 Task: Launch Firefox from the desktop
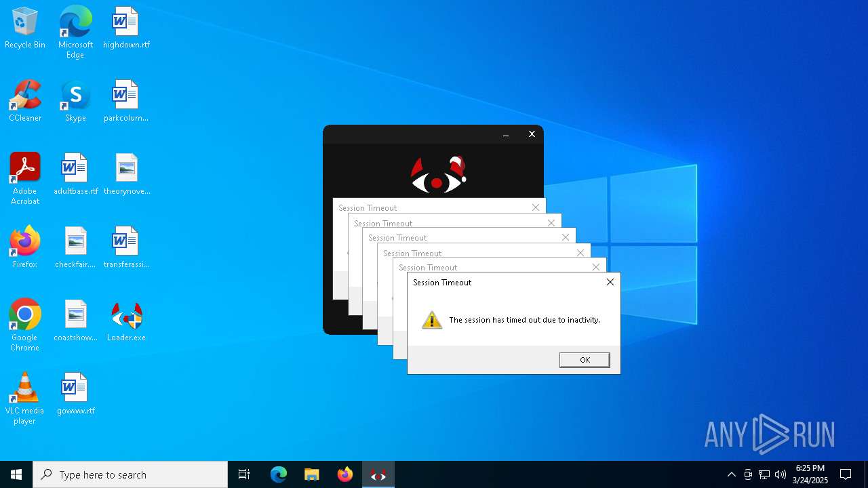click(x=25, y=248)
